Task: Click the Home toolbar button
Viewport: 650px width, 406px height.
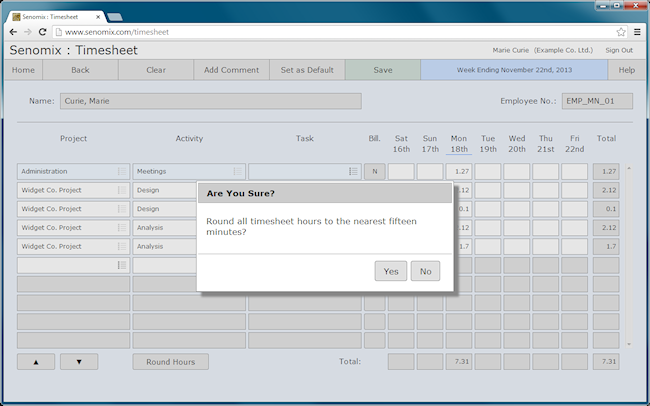Action: pyautogui.click(x=23, y=70)
